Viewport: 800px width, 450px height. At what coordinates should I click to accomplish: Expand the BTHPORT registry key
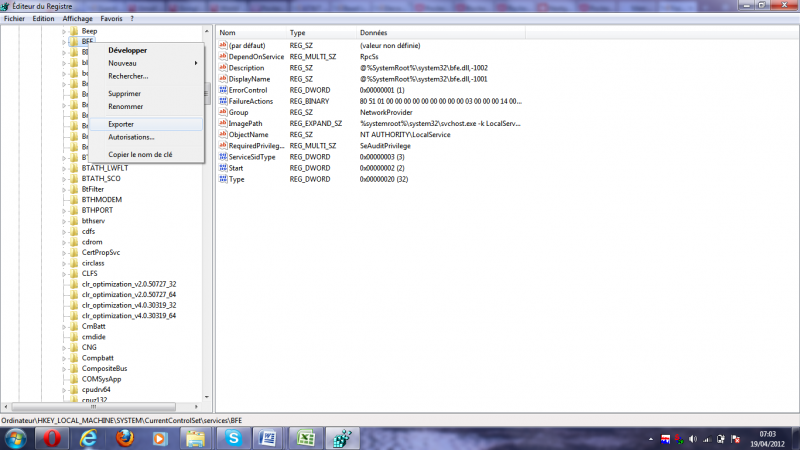click(63, 210)
